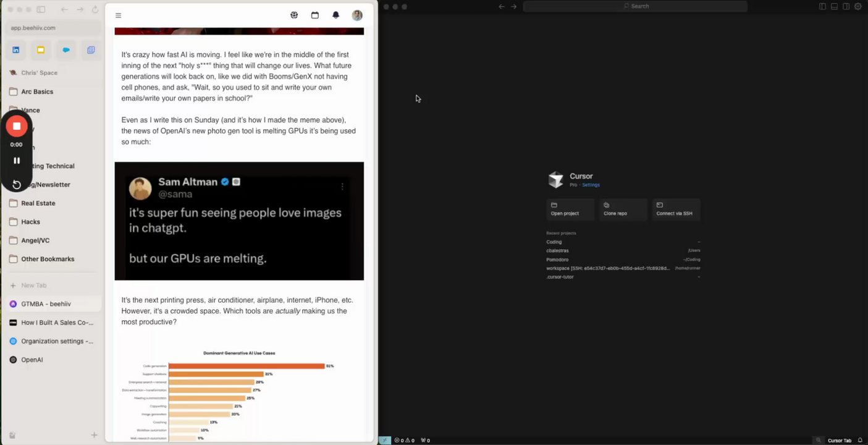
Task: Open the Arc Basics folder
Action: 53,91
